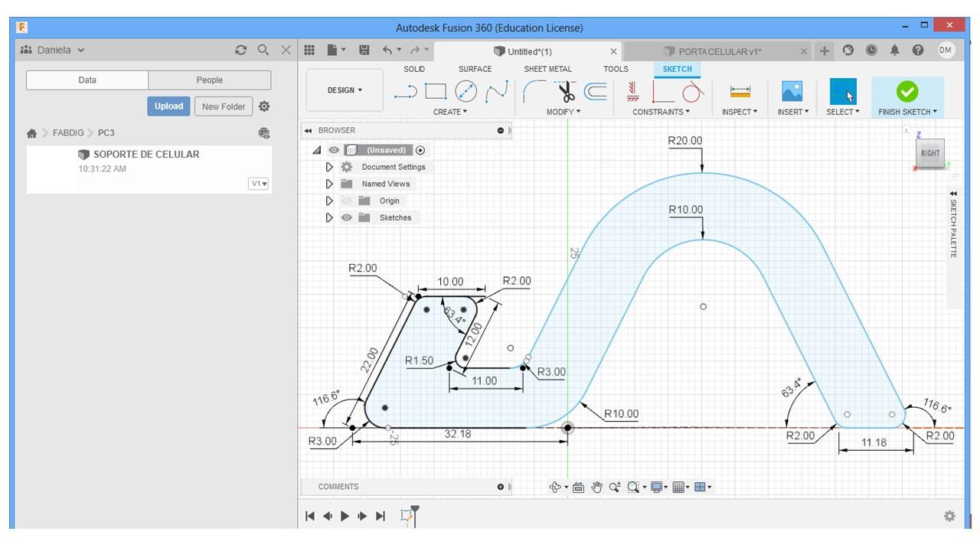The image size is (980, 551).
Task: Select the 32.18 dimension value
Action: [458, 434]
